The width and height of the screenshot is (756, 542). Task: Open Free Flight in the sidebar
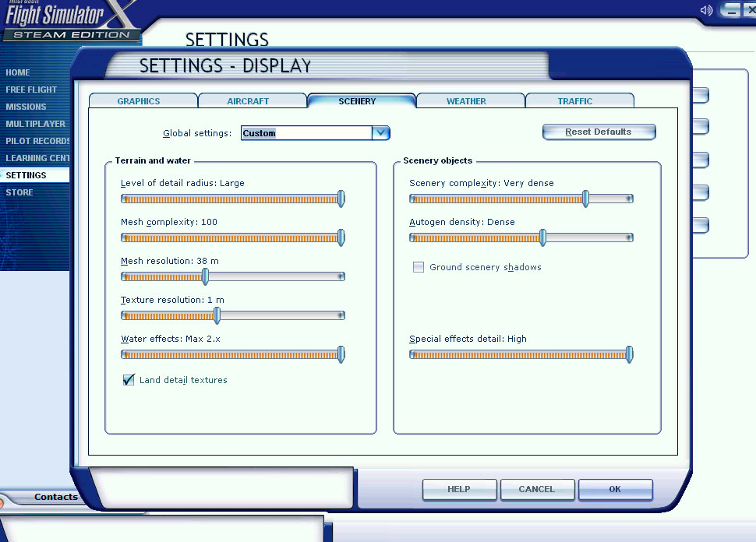32,90
